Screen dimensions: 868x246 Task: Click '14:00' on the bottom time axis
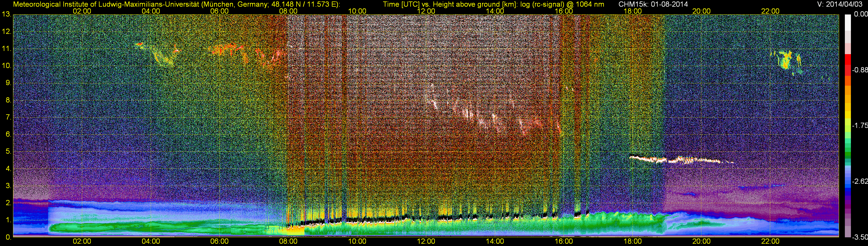495,241
